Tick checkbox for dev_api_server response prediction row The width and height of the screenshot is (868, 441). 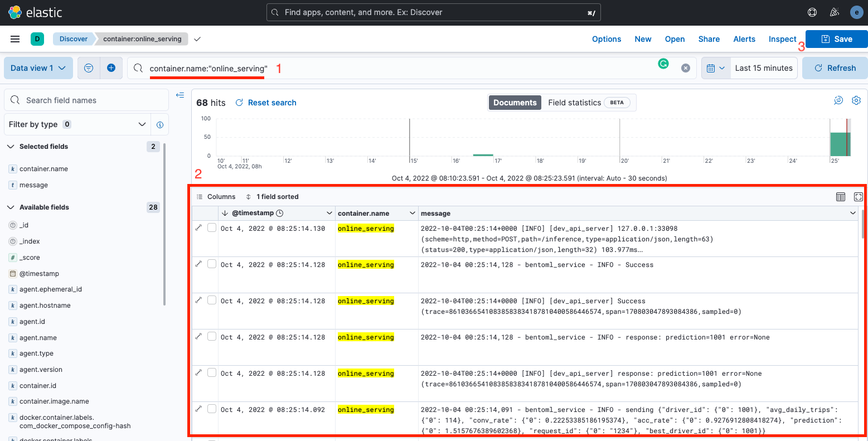pyautogui.click(x=212, y=372)
